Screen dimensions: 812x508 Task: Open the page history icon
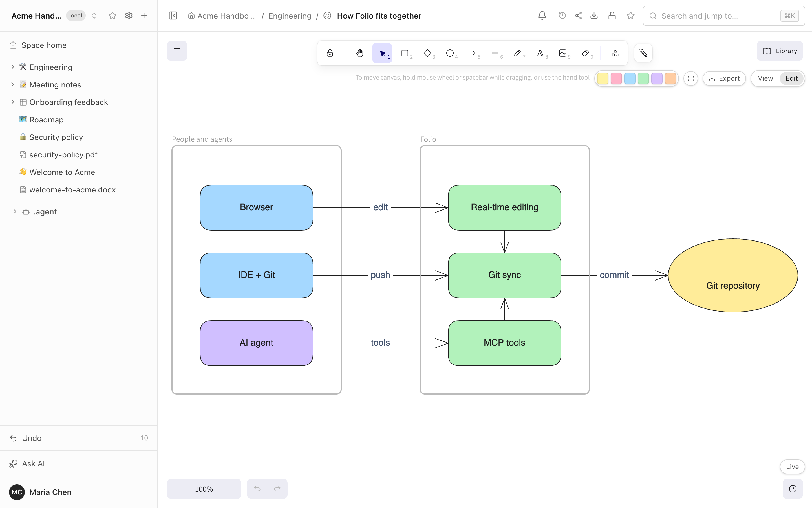562,16
